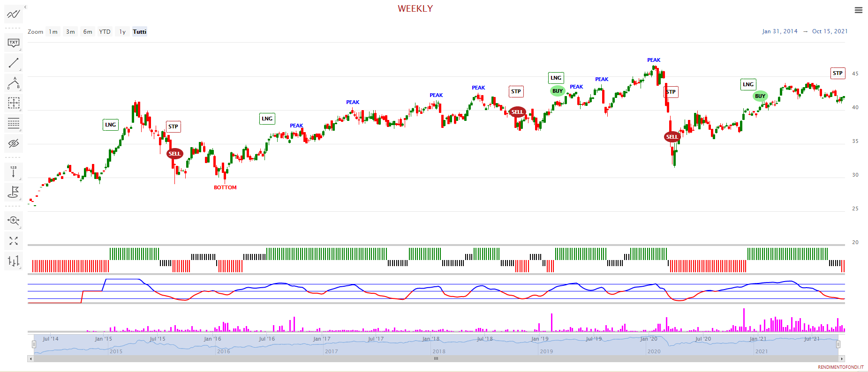Click the SELL marker from March 2020
Viewport: 868px width, 372px height.
(672, 137)
